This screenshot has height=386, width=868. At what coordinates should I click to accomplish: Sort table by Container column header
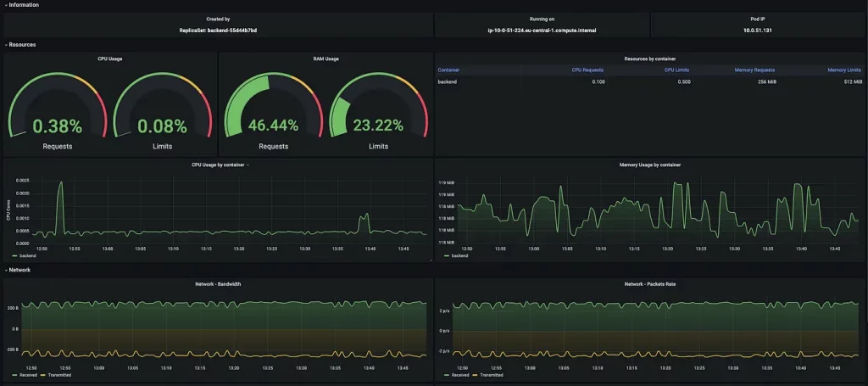(448, 70)
